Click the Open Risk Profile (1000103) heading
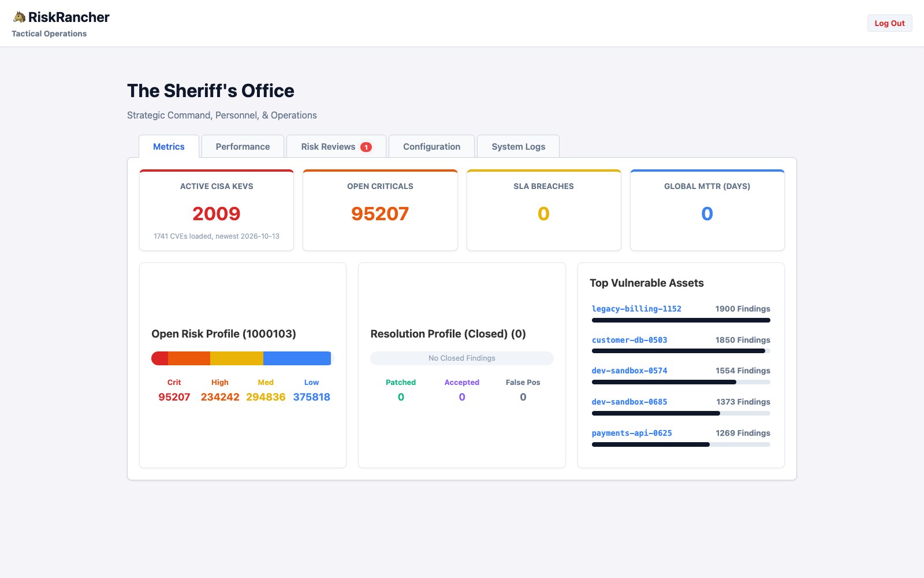The height and width of the screenshot is (578, 924). [x=223, y=334]
